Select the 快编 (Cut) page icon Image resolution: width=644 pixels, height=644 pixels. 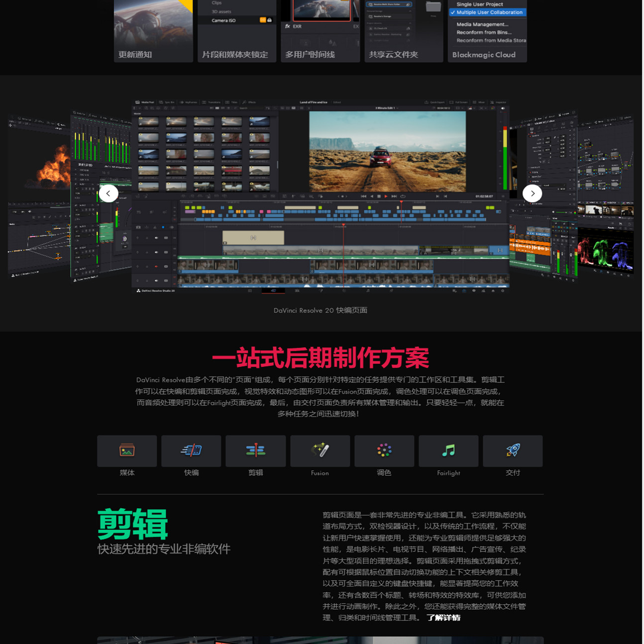pyautogui.click(x=191, y=451)
